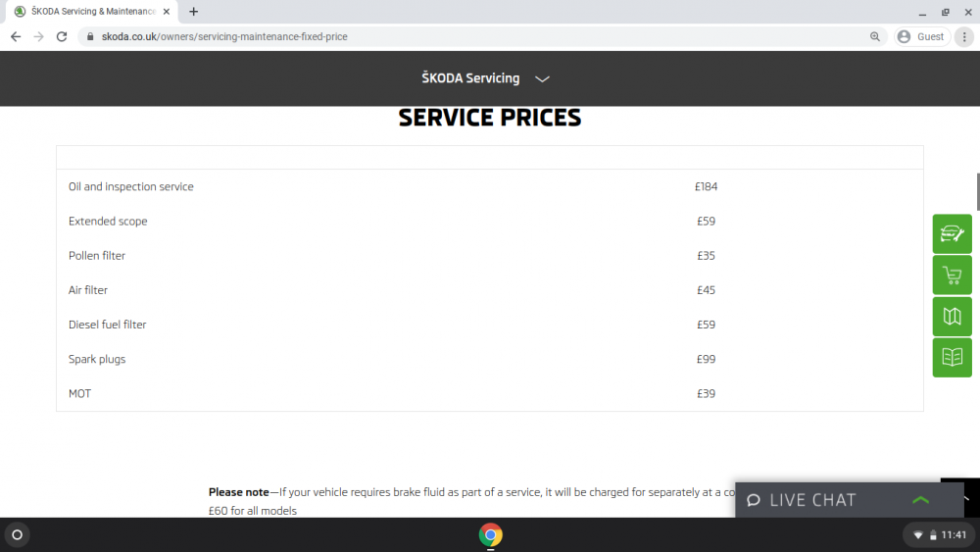The height and width of the screenshot is (552, 980).
Task: Open the Guest profile button
Action: [x=922, y=37]
